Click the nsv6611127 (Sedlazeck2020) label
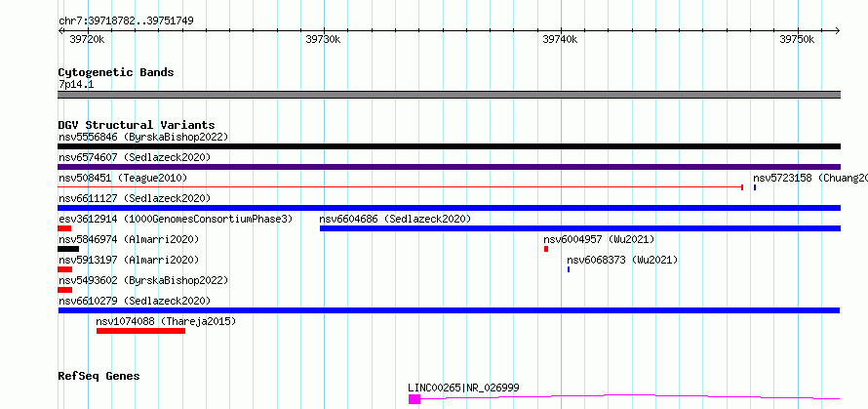Image resolution: width=868 pixels, height=409 pixels. pyautogui.click(x=135, y=198)
